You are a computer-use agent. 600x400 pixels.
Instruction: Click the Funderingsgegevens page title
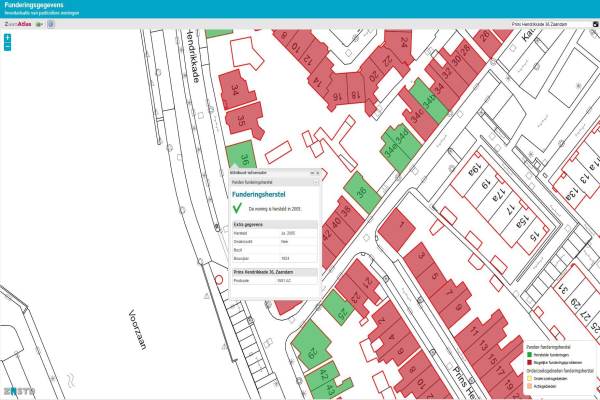[x=31, y=5]
